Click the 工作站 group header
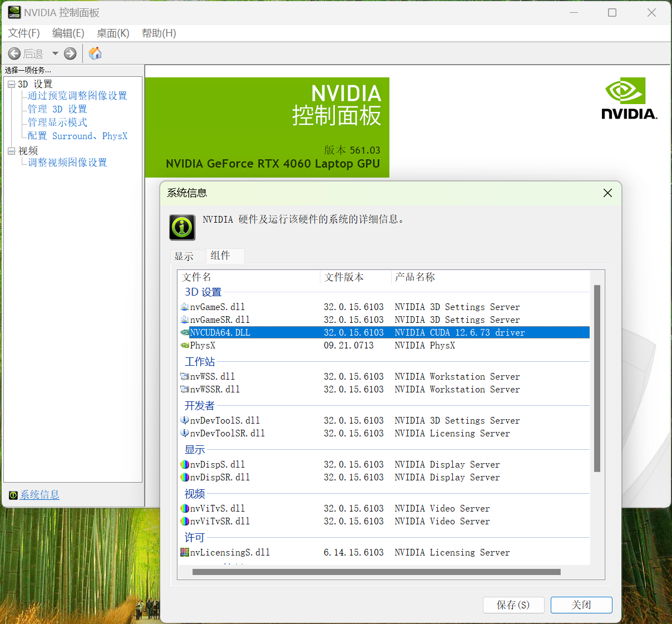The height and width of the screenshot is (624, 672). (200, 362)
